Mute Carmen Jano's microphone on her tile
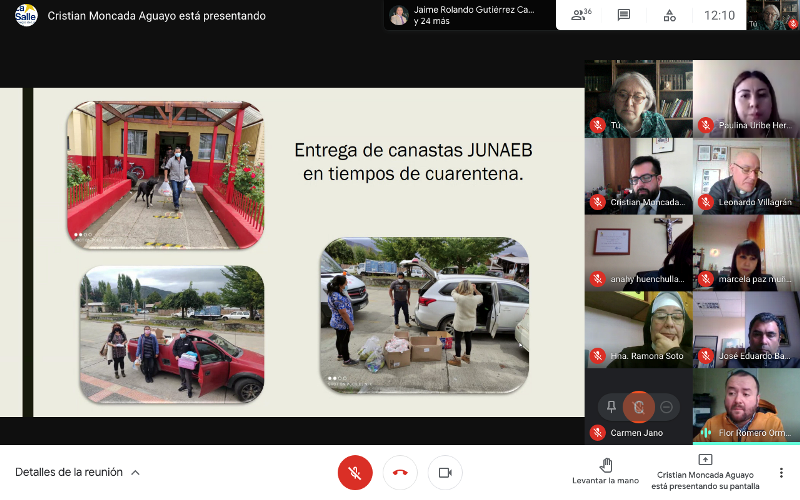 [638, 406]
